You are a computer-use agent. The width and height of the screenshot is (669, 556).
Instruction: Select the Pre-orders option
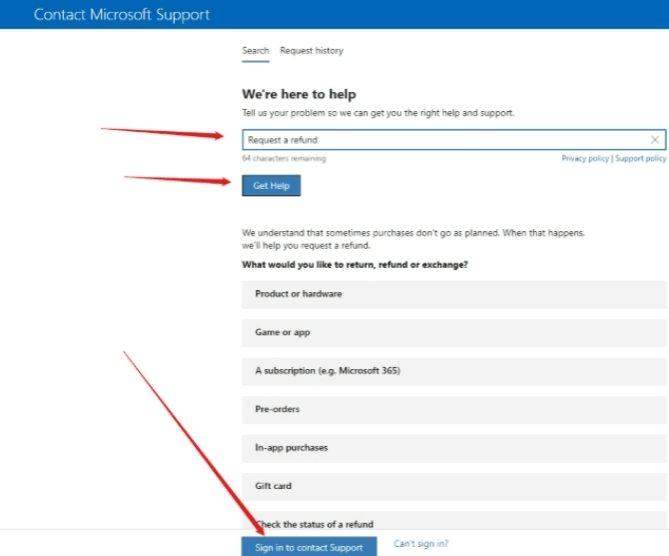(454, 409)
